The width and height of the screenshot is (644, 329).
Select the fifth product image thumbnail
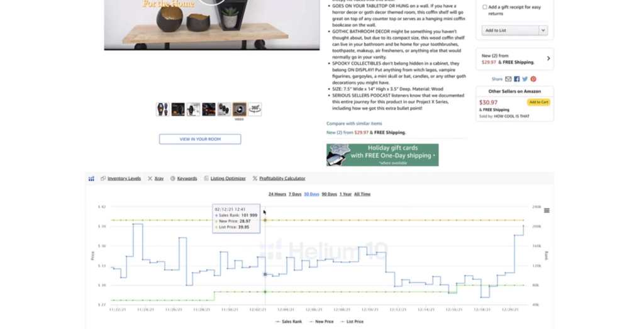(224, 109)
